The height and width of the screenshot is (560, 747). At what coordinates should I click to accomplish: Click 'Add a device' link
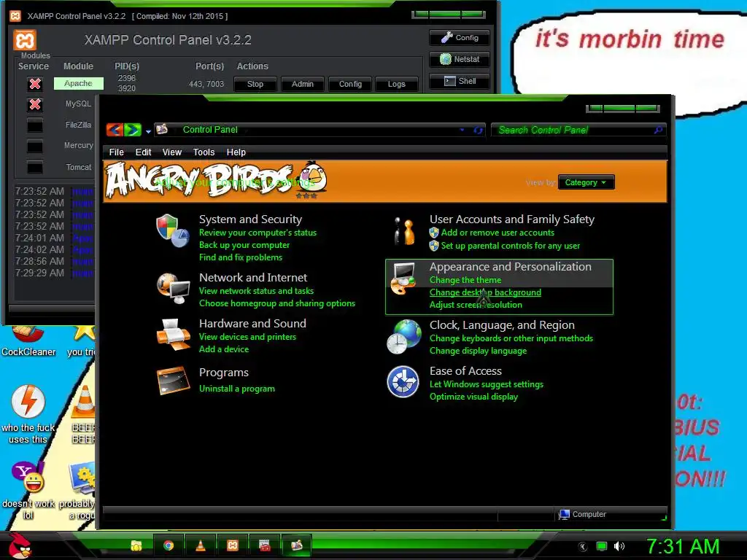pyautogui.click(x=224, y=349)
